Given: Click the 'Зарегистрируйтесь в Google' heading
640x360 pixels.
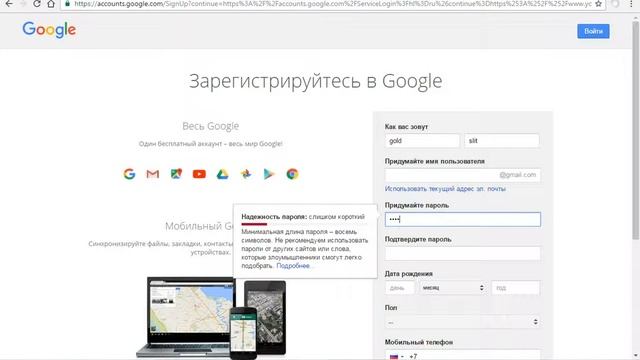Looking at the screenshot, I should pyautogui.click(x=316, y=81).
